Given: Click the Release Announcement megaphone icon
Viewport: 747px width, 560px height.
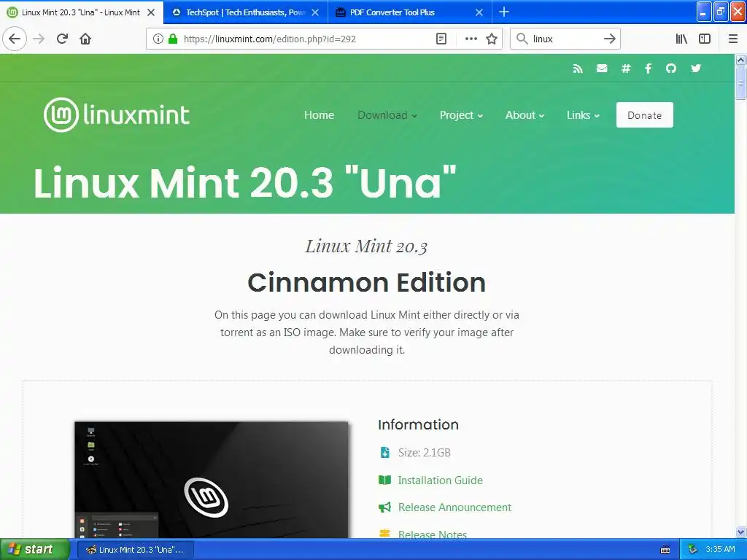Looking at the screenshot, I should point(384,507).
